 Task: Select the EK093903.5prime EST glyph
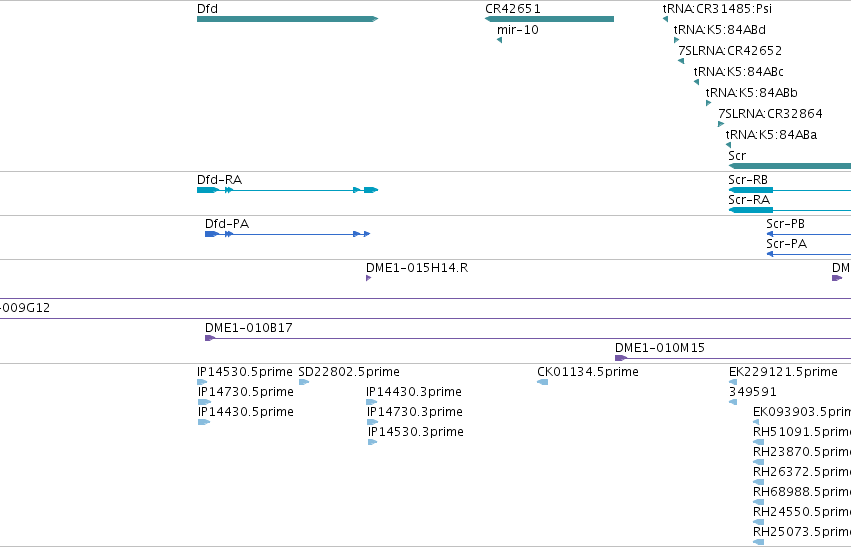click(756, 422)
